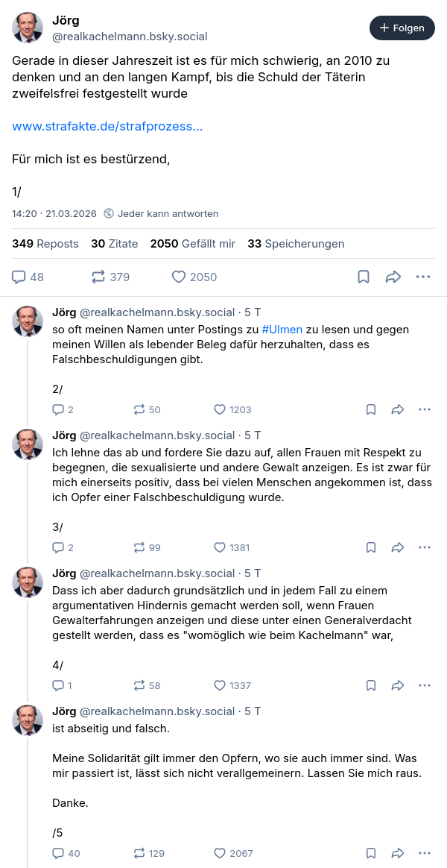Viewport: 447px width, 868px height.
Task: Open the main post's three-dot options menu
Action: 423,277
